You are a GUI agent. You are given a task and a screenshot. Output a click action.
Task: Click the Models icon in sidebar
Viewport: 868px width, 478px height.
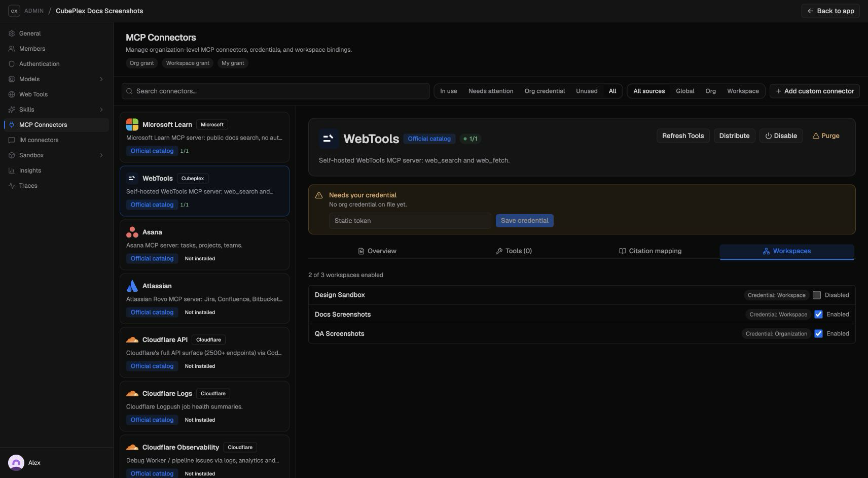[12, 79]
